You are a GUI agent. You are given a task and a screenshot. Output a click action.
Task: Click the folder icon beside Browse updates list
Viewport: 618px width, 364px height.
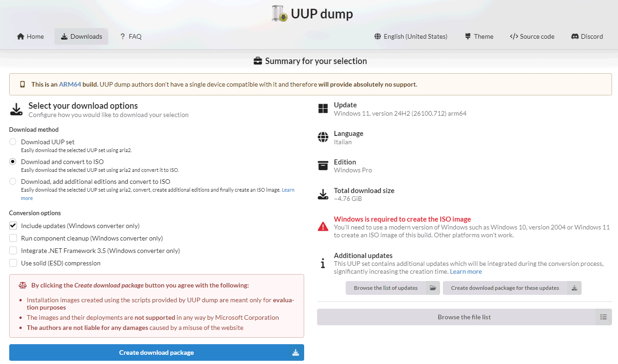[x=433, y=288]
